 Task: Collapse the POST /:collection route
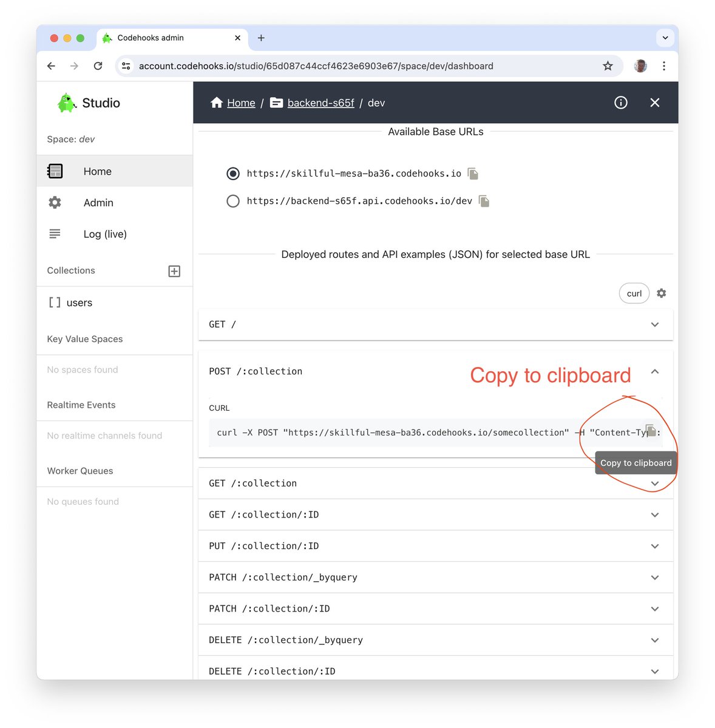click(x=655, y=371)
